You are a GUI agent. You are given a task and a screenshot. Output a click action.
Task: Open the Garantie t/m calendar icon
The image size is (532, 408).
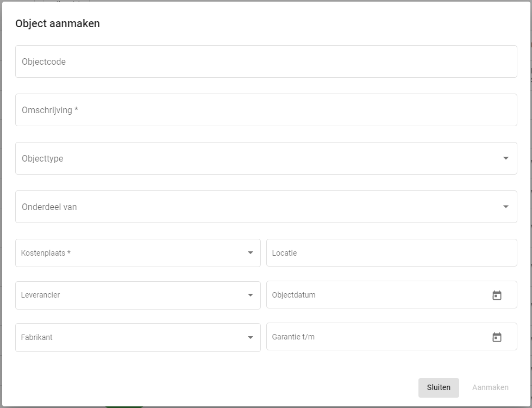[497, 337]
